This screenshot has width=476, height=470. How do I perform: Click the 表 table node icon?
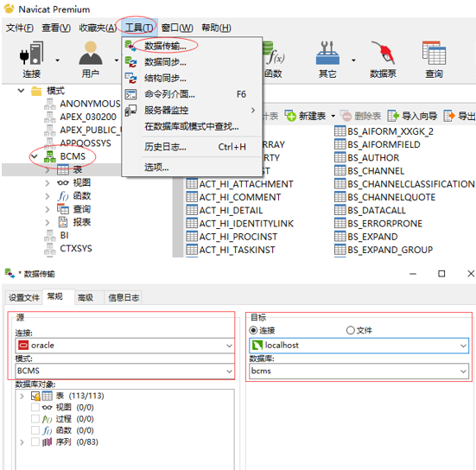tap(63, 169)
